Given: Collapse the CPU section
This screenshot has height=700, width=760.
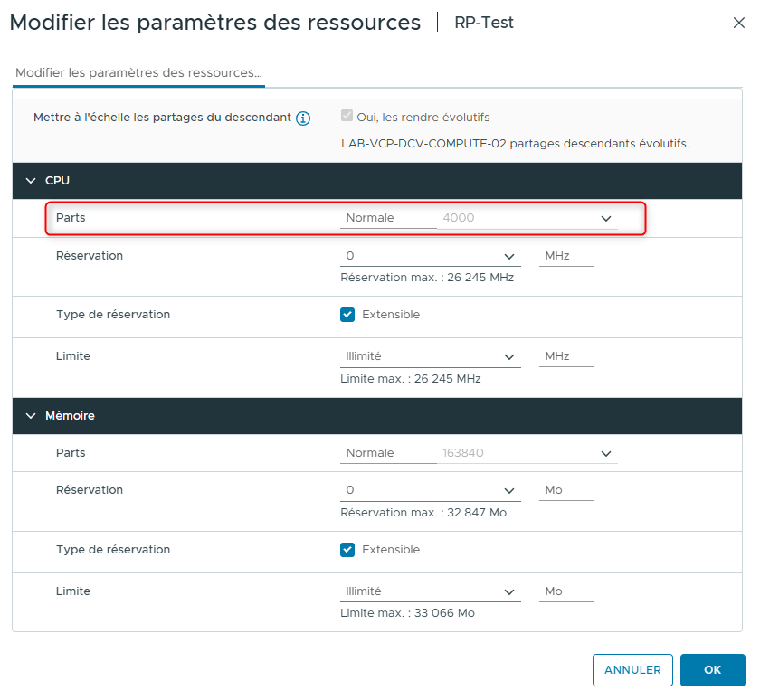Looking at the screenshot, I should pos(32,180).
